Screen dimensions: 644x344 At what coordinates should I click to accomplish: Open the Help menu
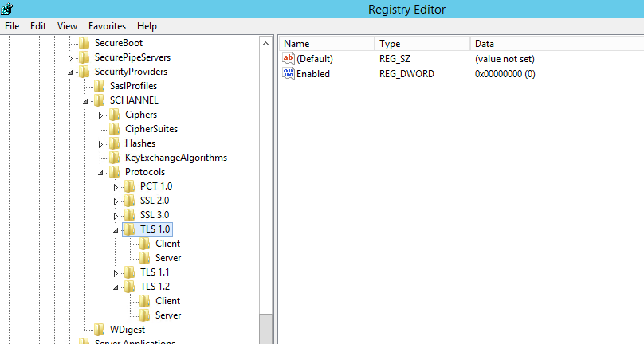147,26
